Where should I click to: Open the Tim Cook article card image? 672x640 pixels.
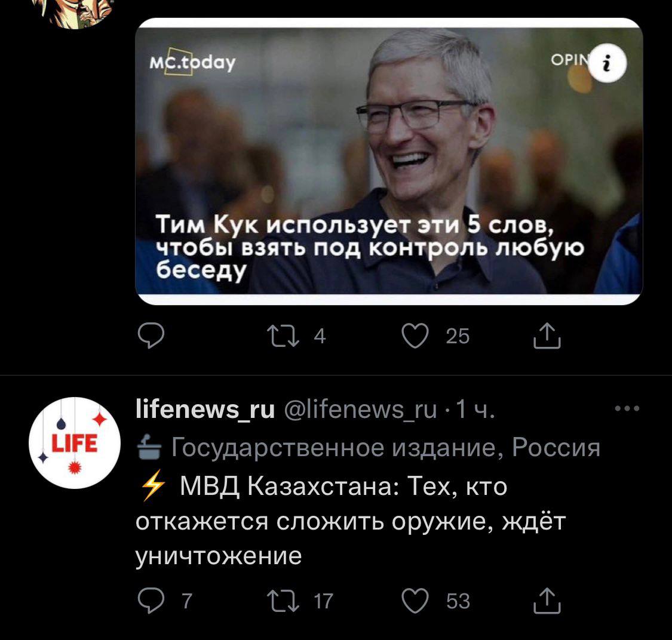(389, 161)
